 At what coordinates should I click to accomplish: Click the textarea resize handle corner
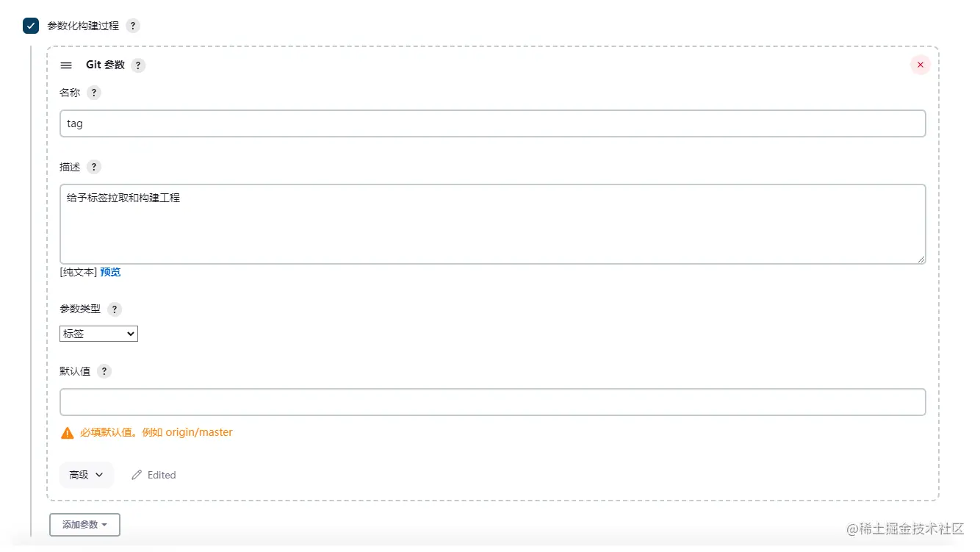point(921,259)
